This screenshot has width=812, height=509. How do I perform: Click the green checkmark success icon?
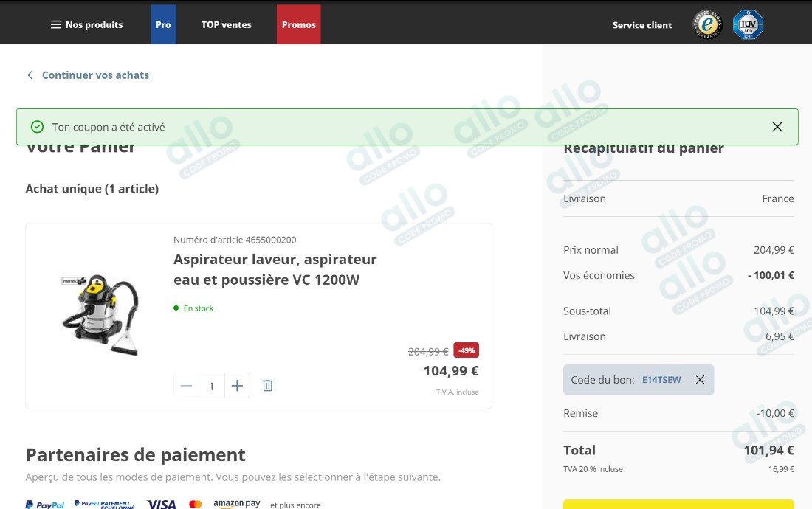pos(38,127)
